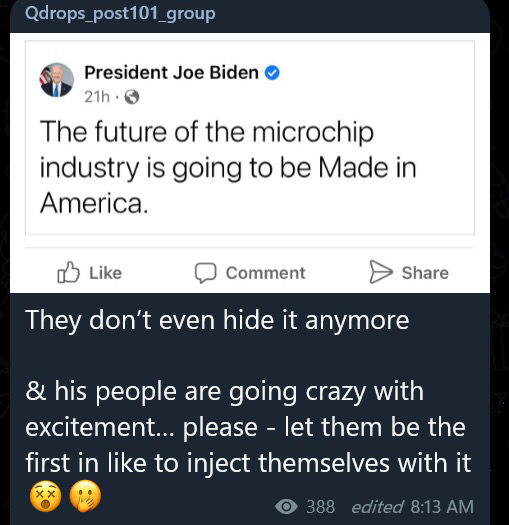Click the Comment text label
The width and height of the screenshot is (509, 525).
[265, 273]
